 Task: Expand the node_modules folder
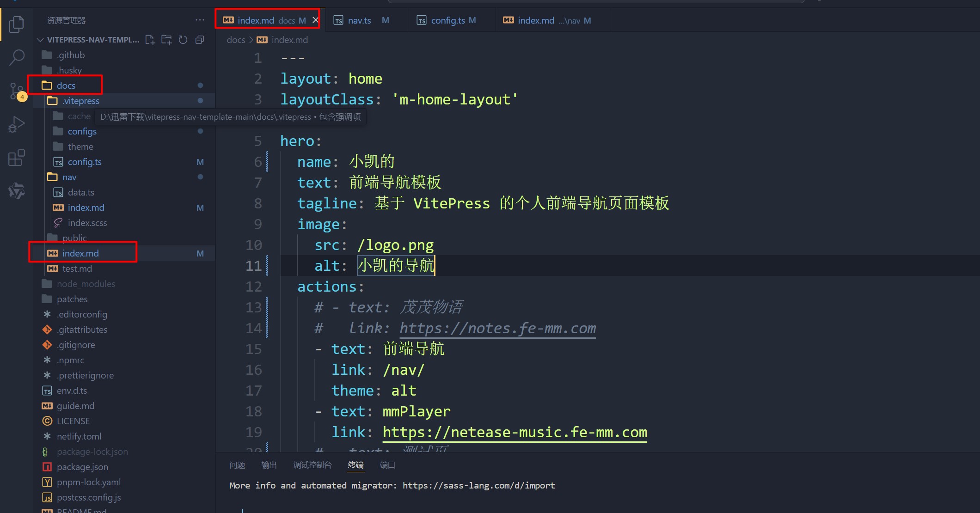coord(86,284)
